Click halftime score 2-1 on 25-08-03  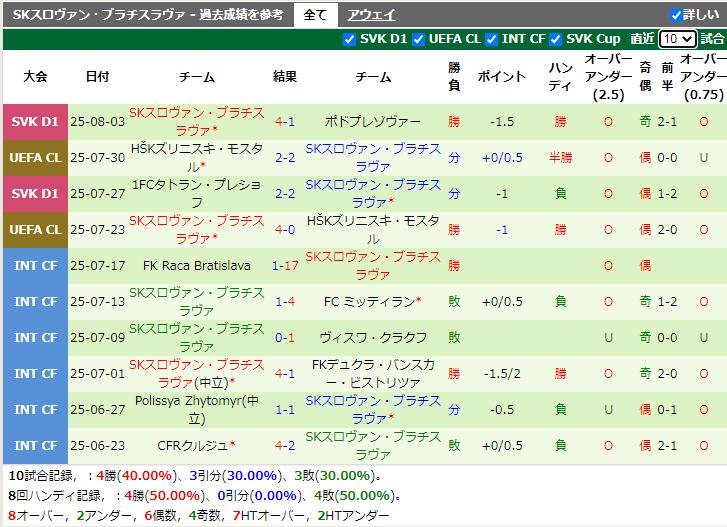tap(667, 122)
